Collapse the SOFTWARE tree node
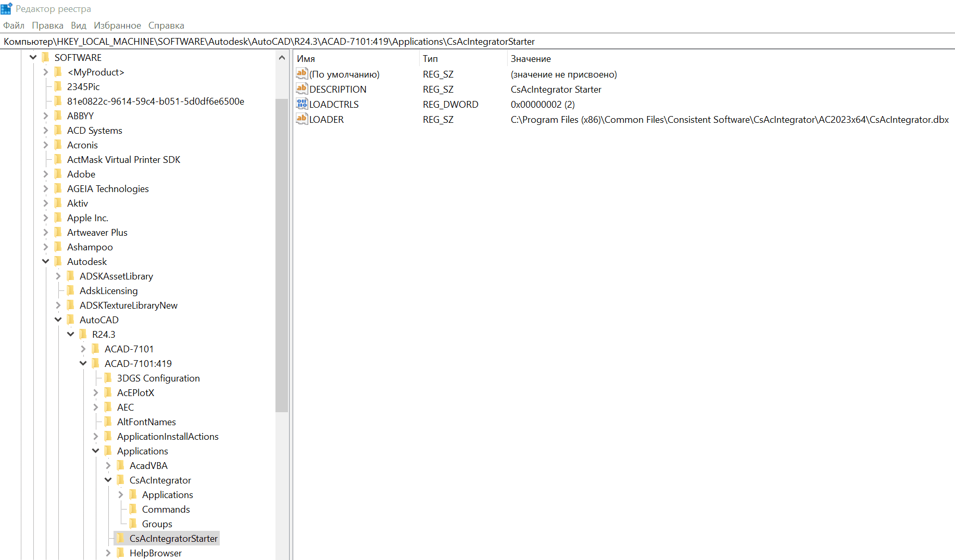The image size is (955, 560). [x=33, y=57]
